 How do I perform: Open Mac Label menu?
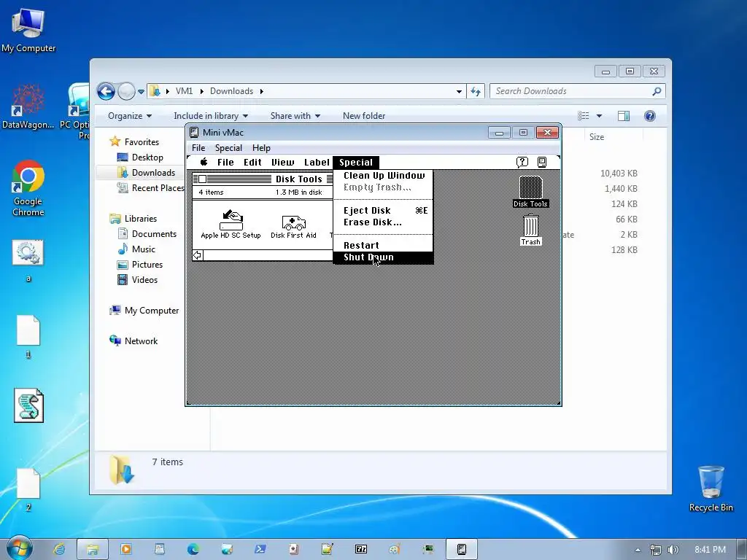pyautogui.click(x=317, y=163)
